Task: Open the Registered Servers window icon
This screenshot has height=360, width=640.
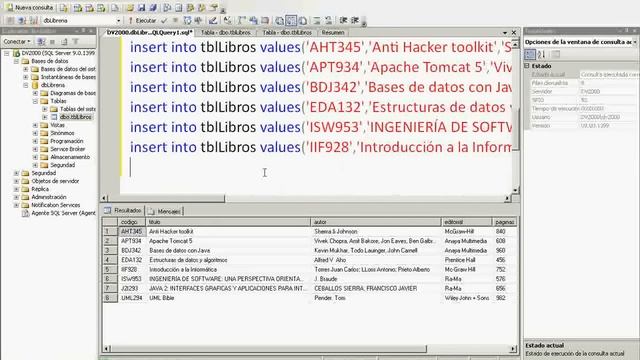Action: [167, 7]
